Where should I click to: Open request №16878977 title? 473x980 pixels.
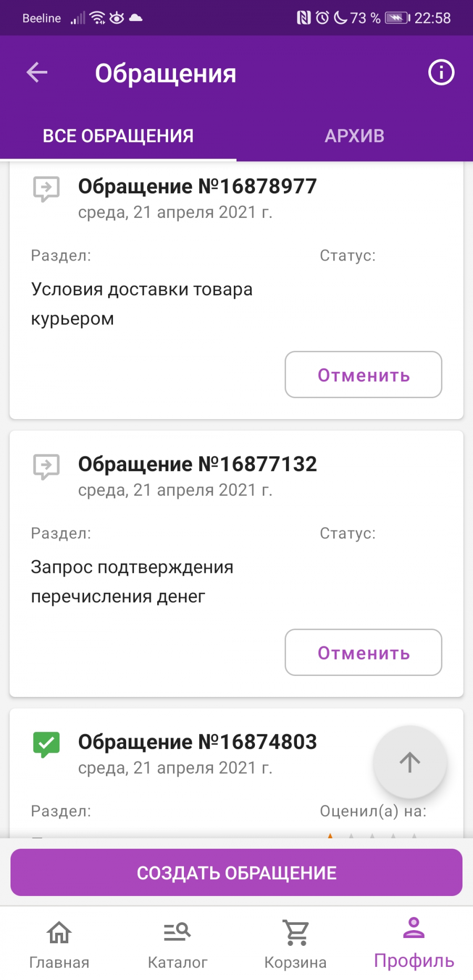pos(197,186)
